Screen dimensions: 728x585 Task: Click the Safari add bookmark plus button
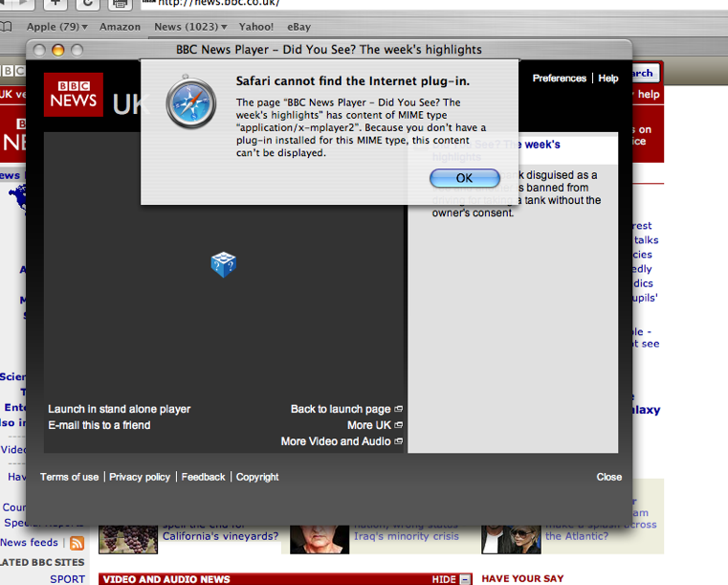[x=55, y=4]
